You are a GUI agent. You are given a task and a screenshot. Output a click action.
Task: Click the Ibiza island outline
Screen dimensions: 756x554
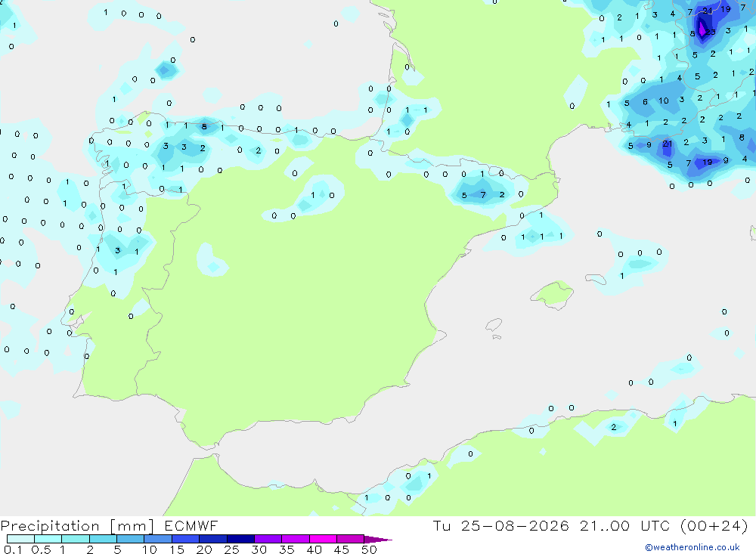[x=494, y=325]
